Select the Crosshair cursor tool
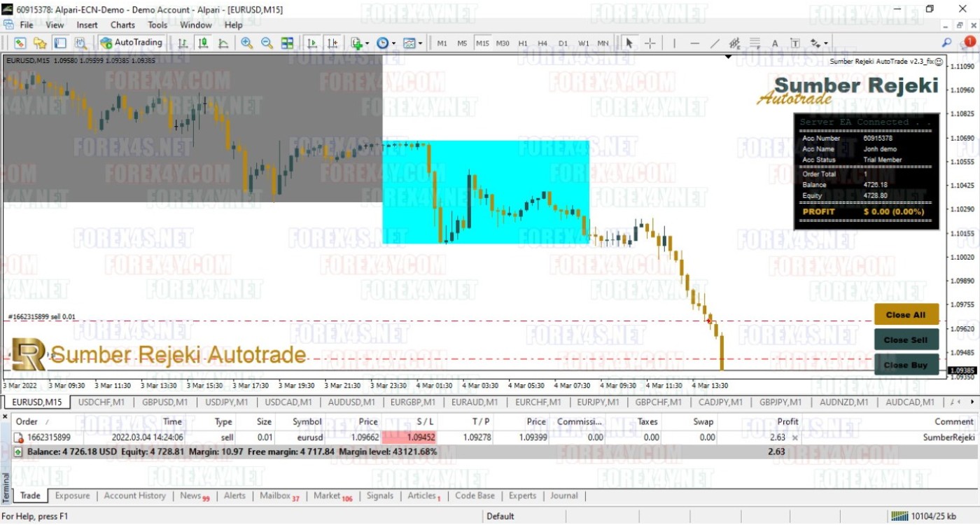980x525 pixels. [x=650, y=43]
